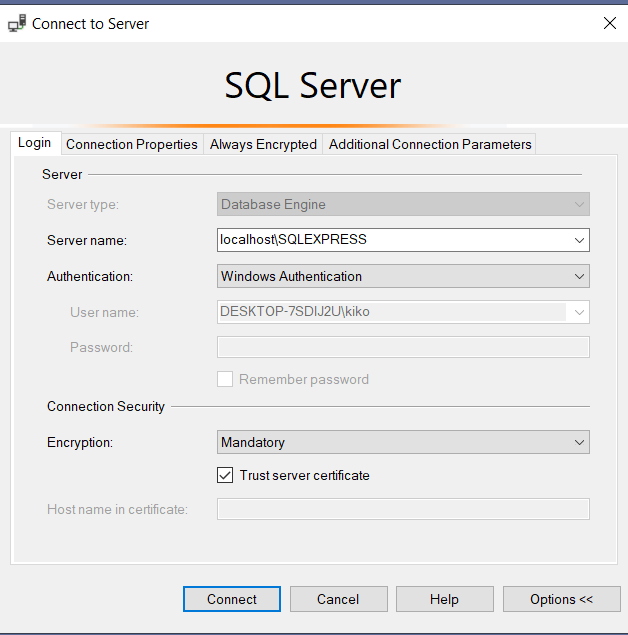Expand the User name dropdown arrow
Image resolution: width=628 pixels, height=635 pixels.
(579, 312)
